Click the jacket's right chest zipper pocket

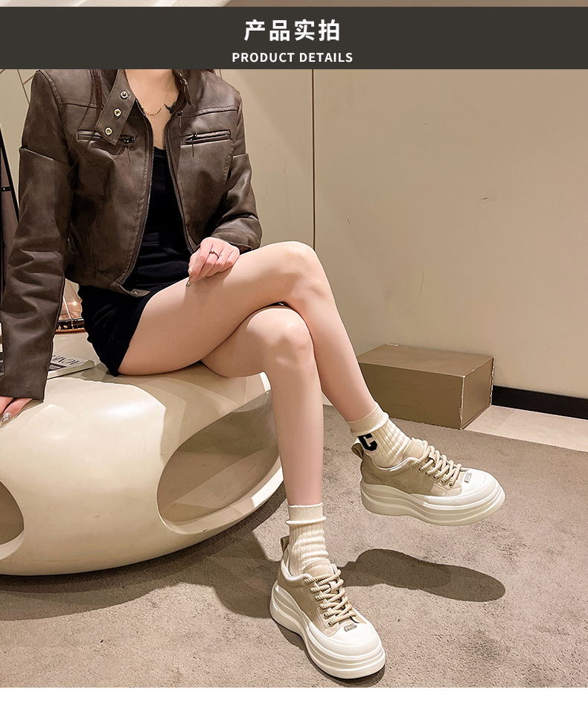pos(207,137)
